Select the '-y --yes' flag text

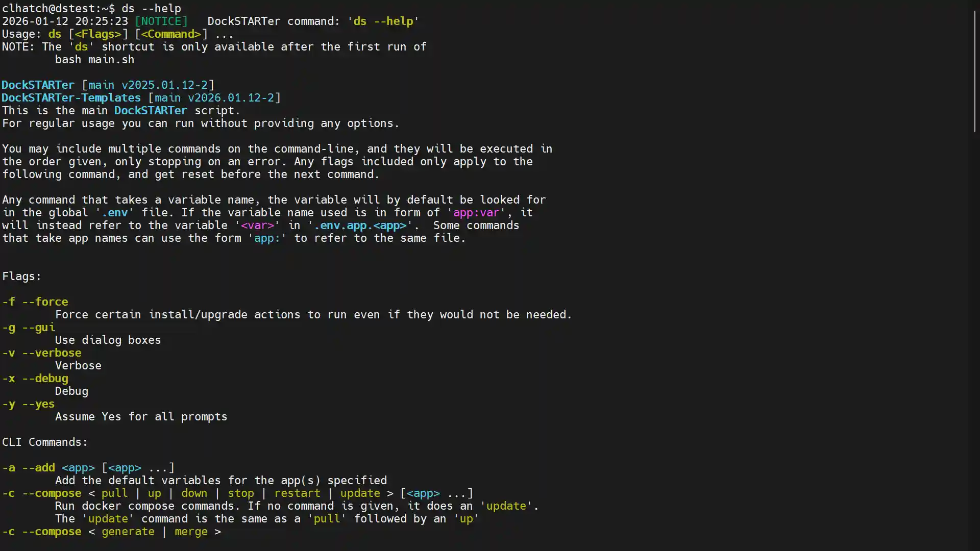point(28,404)
